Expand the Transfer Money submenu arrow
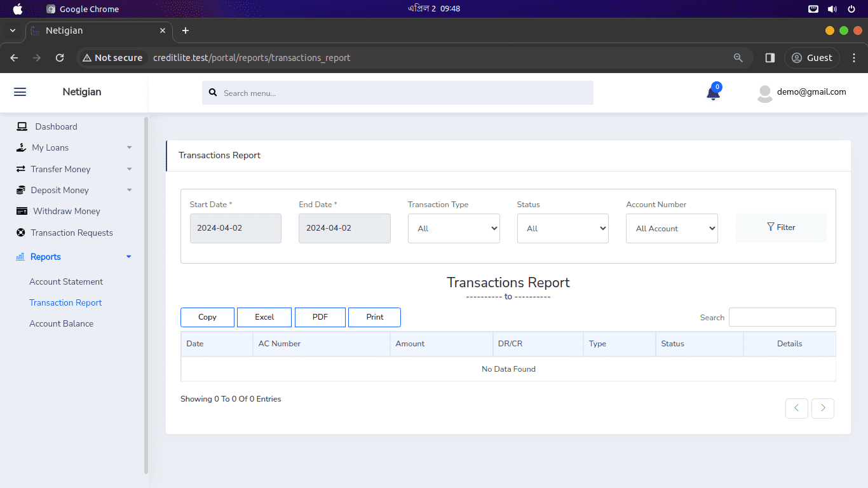 tap(130, 169)
